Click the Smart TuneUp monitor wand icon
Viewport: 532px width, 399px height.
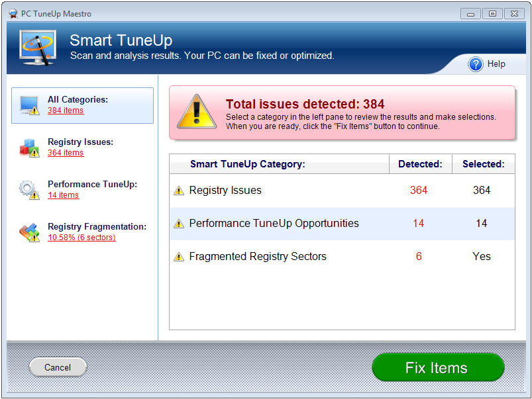pyautogui.click(x=38, y=48)
